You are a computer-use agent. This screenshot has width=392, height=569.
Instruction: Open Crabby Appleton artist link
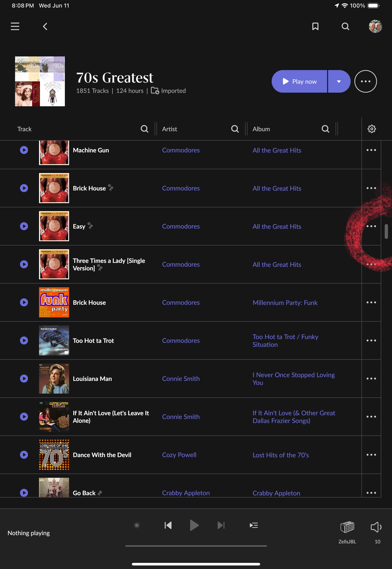[x=186, y=493]
